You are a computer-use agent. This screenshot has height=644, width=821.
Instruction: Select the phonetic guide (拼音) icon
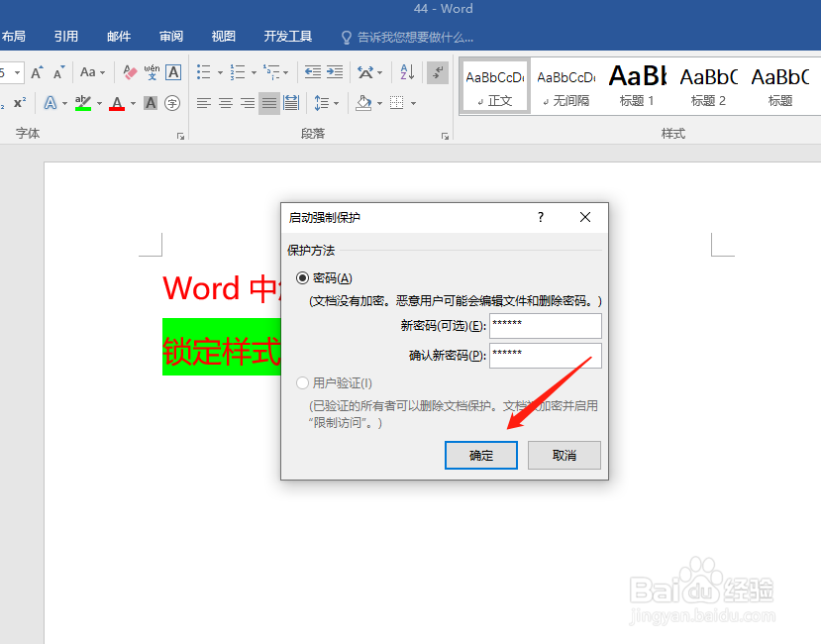151,72
